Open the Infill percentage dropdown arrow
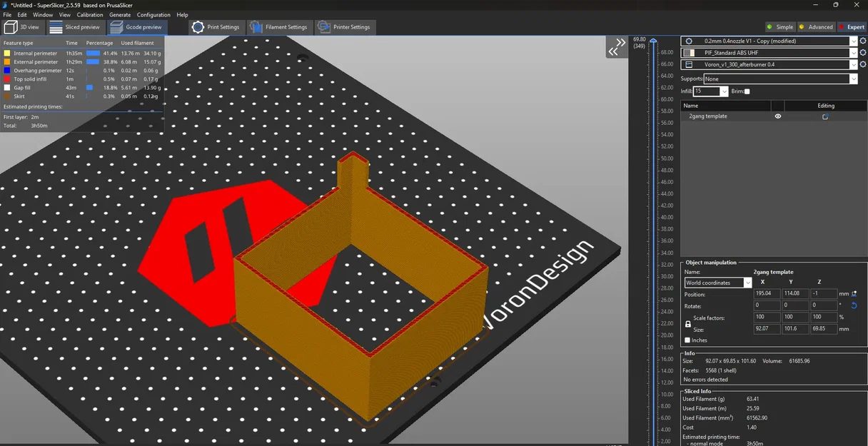The image size is (868, 446). pyautogui.click(x=725, y=91)
